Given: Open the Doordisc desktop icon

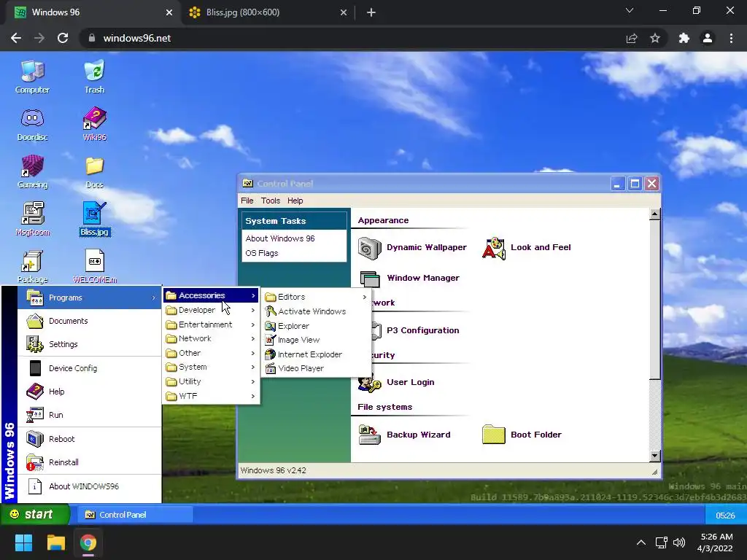Looking at the screenshot, I should (x=32, y=125).
